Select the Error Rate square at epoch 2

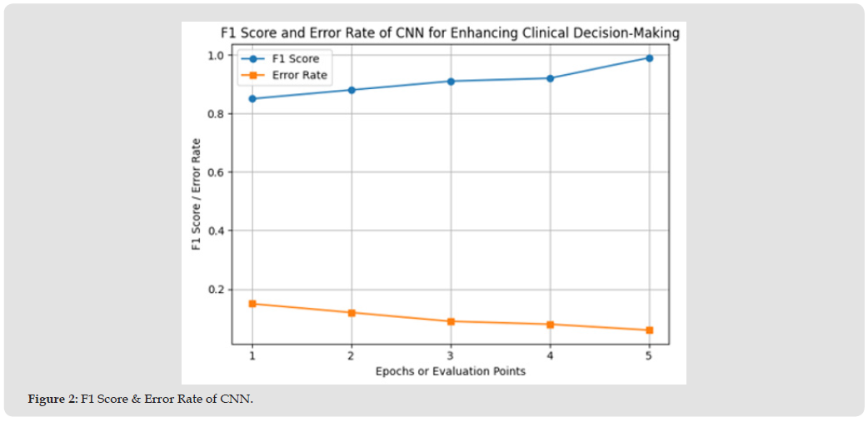(352, 313)
